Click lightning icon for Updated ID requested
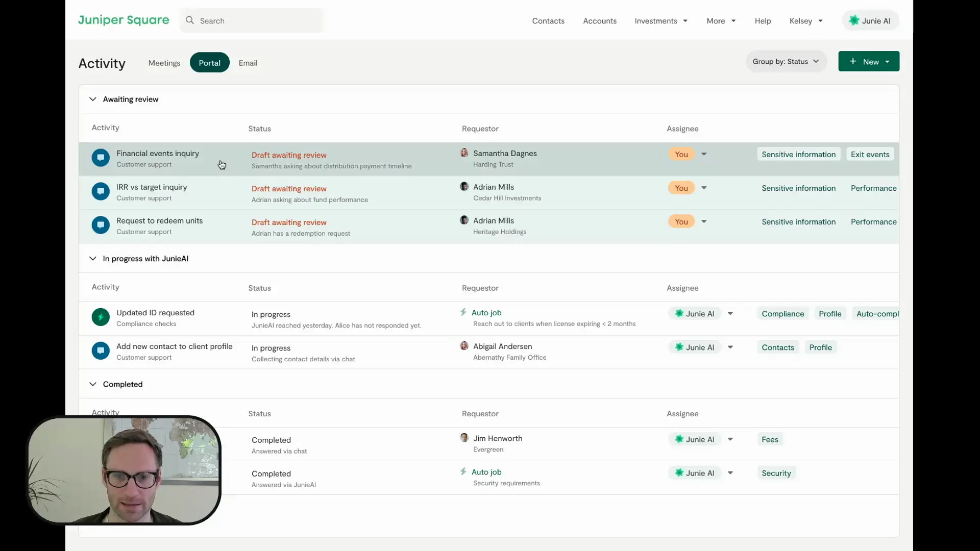Screen dimensions: 980x551 101,317
